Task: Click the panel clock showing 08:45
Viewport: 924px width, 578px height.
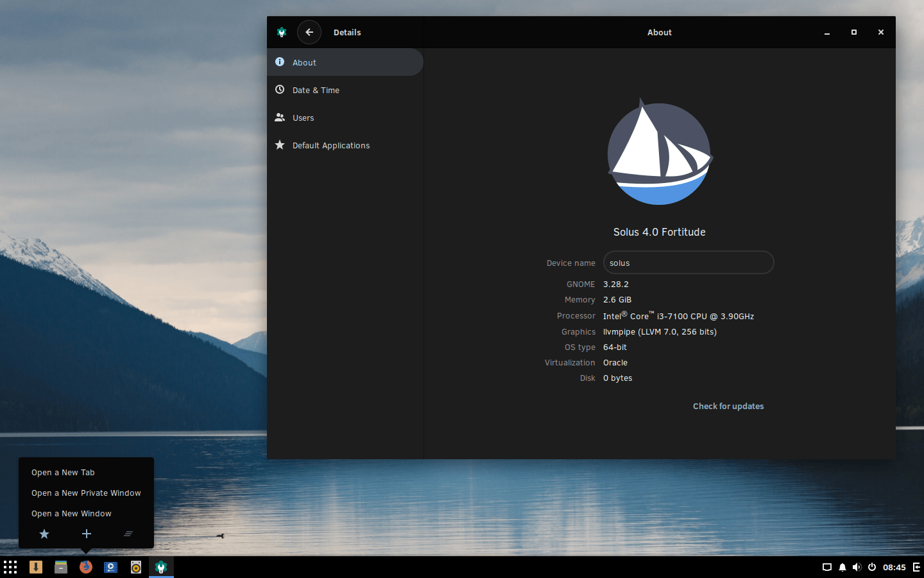Action: pos(894,567)
